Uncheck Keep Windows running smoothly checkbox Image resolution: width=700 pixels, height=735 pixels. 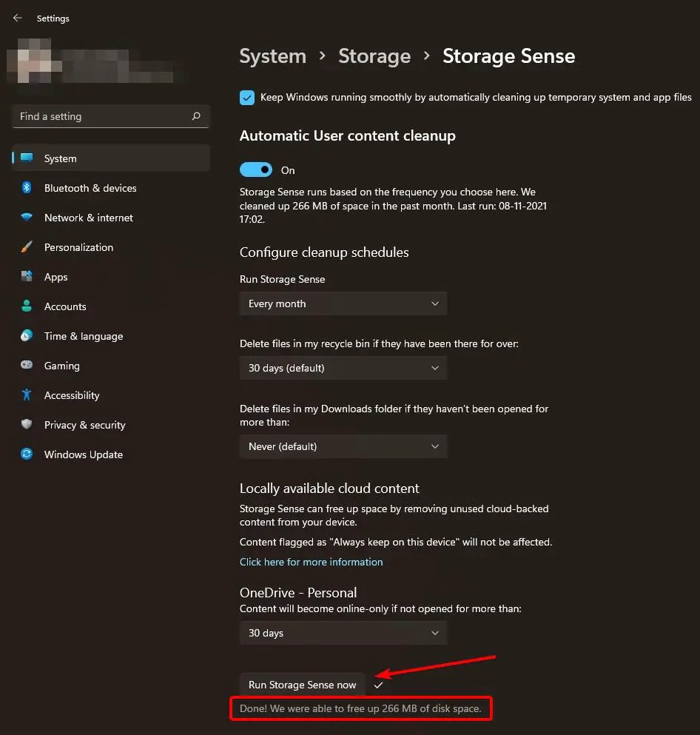(x=247, y=98)
